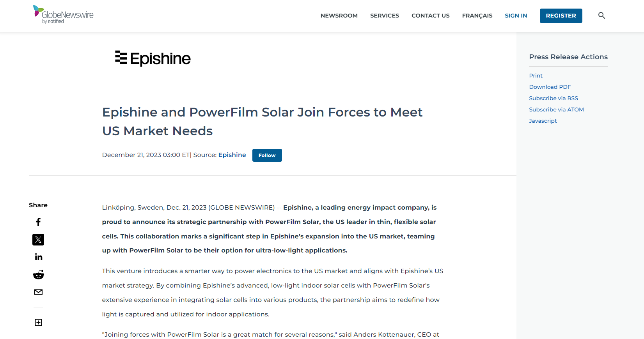Share article on X (Twitter)
This screenshot has height=339, width=644.
[38, 240]
